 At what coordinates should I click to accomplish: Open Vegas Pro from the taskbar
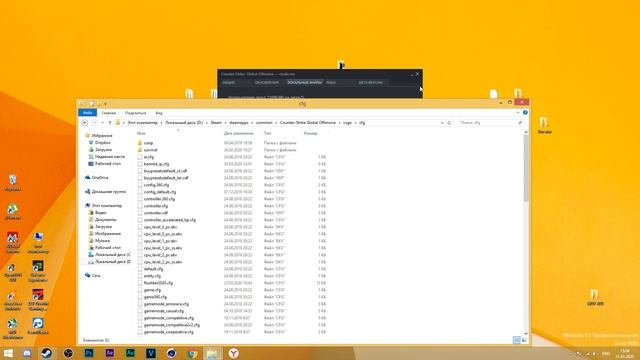[x=151, y=353]
